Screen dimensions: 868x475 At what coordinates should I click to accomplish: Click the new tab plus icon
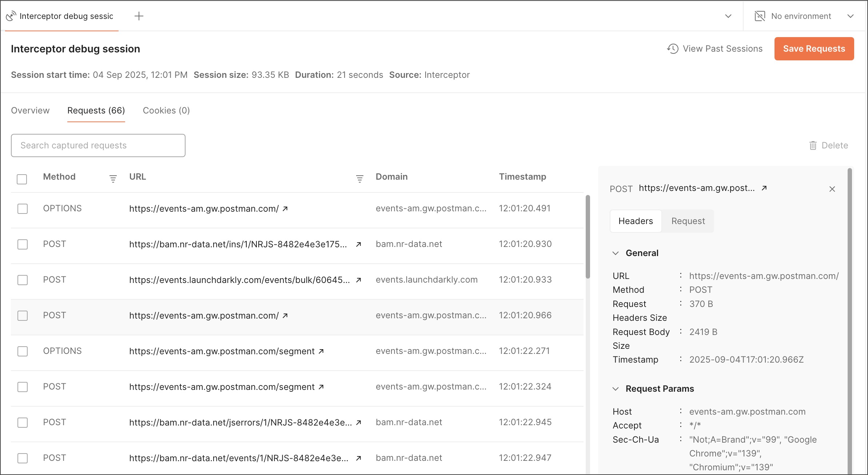[139, 16]
